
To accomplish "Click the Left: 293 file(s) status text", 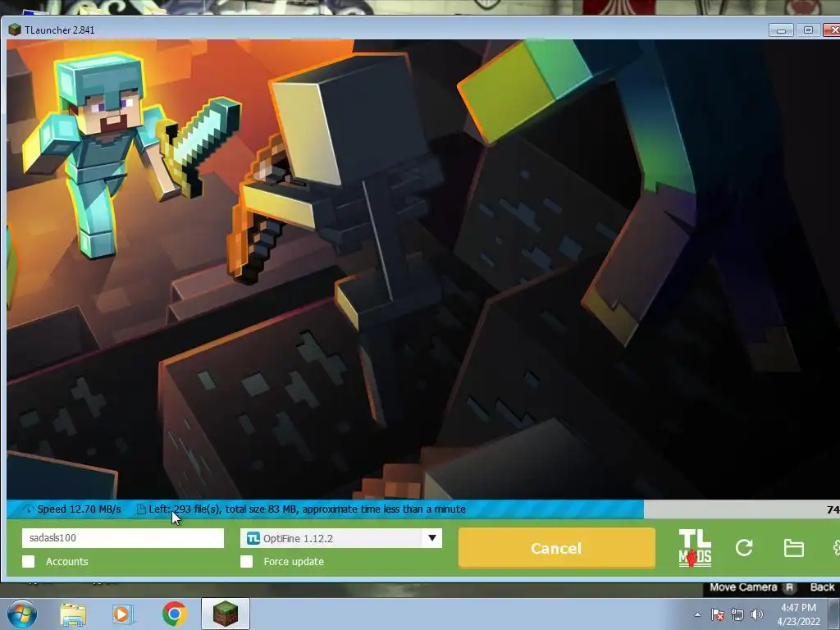I will tap(307, 509).
